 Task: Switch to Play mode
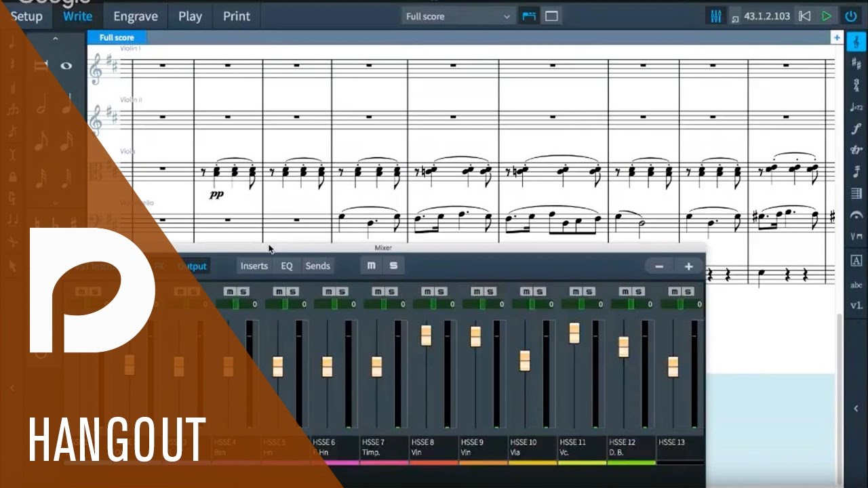(190, 16)
